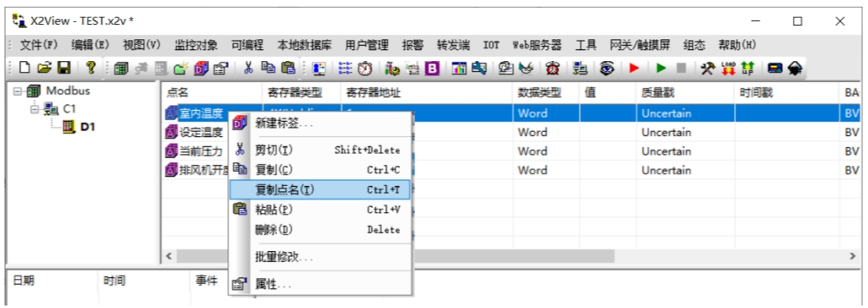Click the 质量戳 column header
The height and width of the screenshot is (308, 868).
[x=685, y=93]
